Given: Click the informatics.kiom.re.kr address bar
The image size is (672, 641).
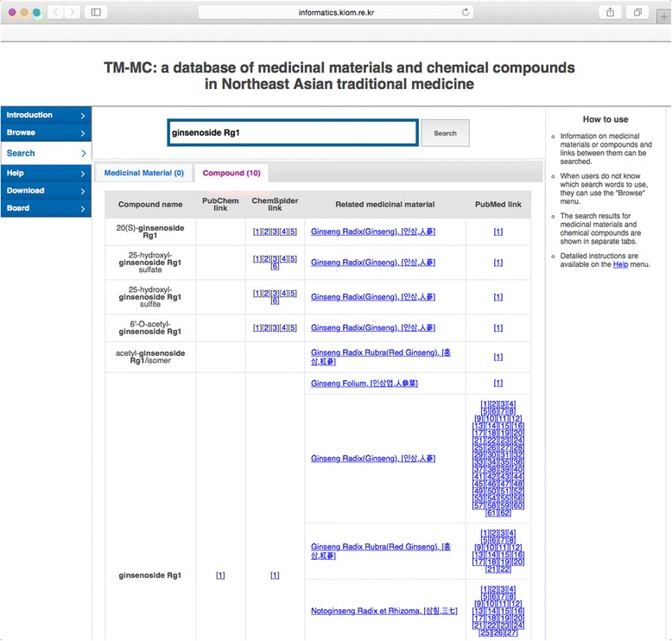Looking at the screenshot, I should coord(336,12).
